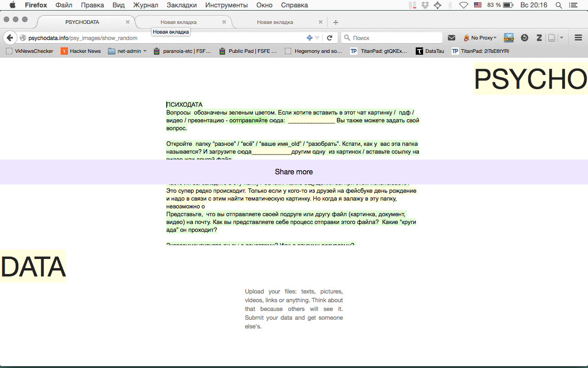Click the Dropbox menu bar icon
588x368 pixels.
[425, 5]
